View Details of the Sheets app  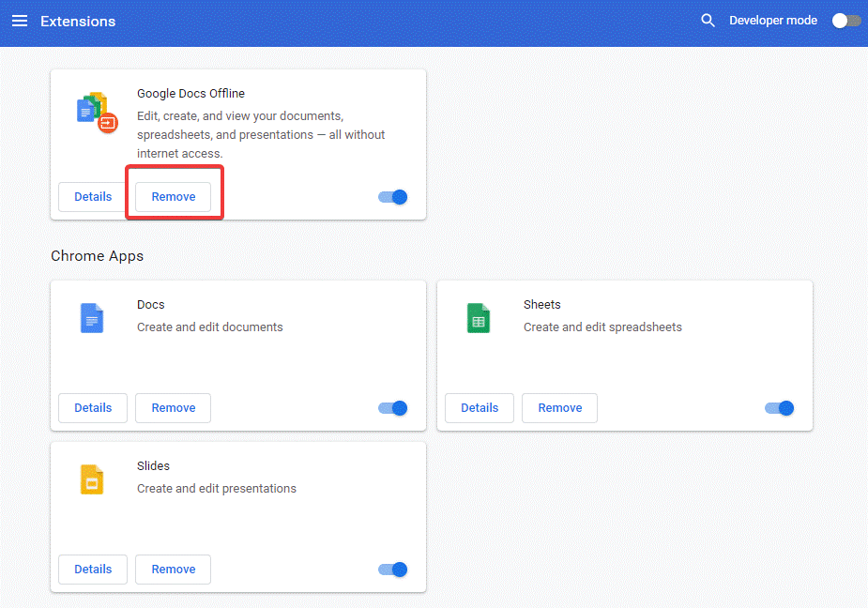[x=480, y=408]
